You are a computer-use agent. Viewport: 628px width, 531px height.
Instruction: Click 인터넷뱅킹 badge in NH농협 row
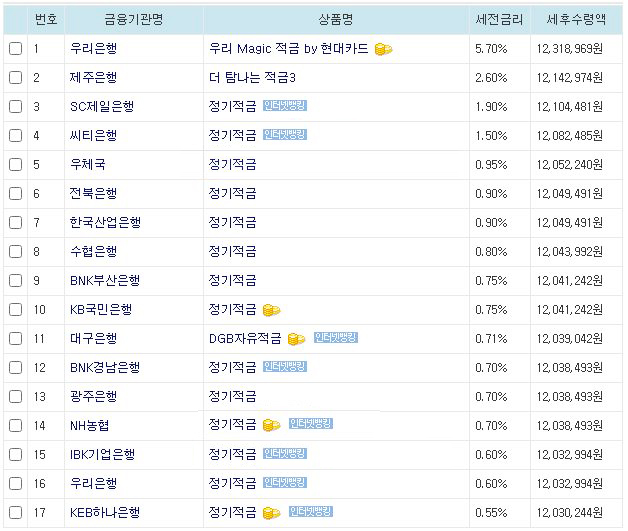pos(311,424)
